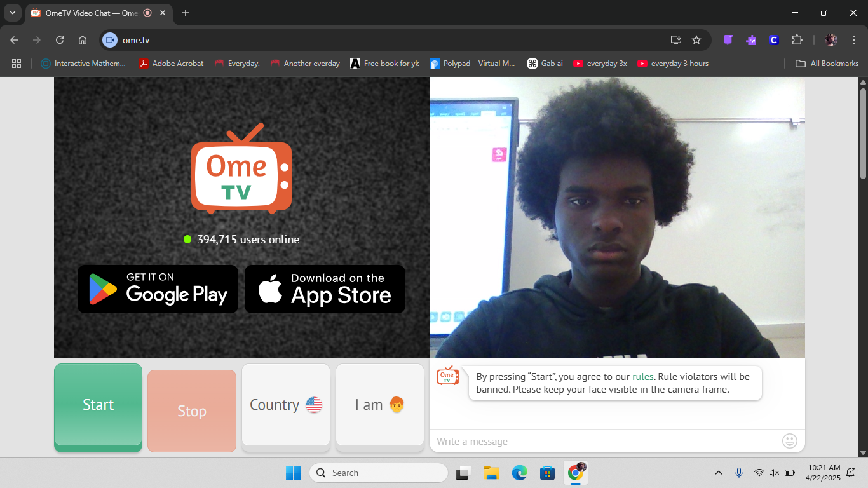Open File Explorer from the taskbar
The image size is (868, 488).
pos(491,473)
